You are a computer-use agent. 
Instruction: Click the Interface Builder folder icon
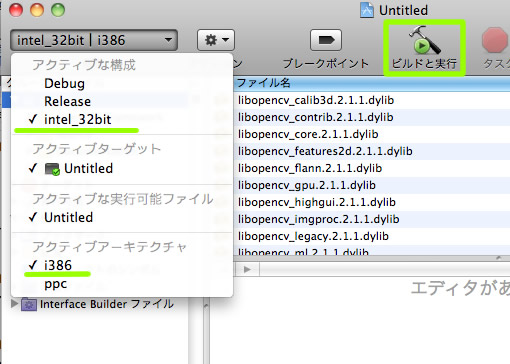pos(29,304)
